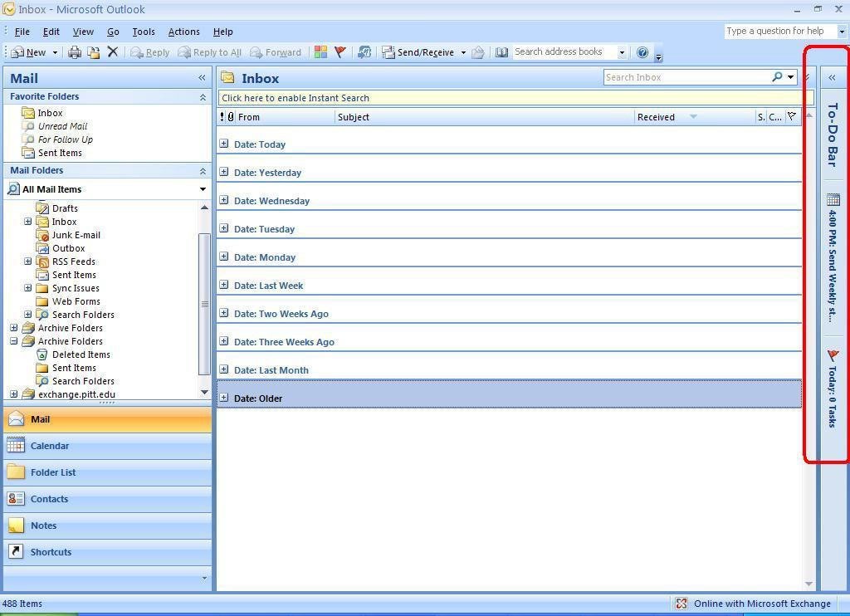
Task: Click the Categorize colored squares icon
Action: 321,52
